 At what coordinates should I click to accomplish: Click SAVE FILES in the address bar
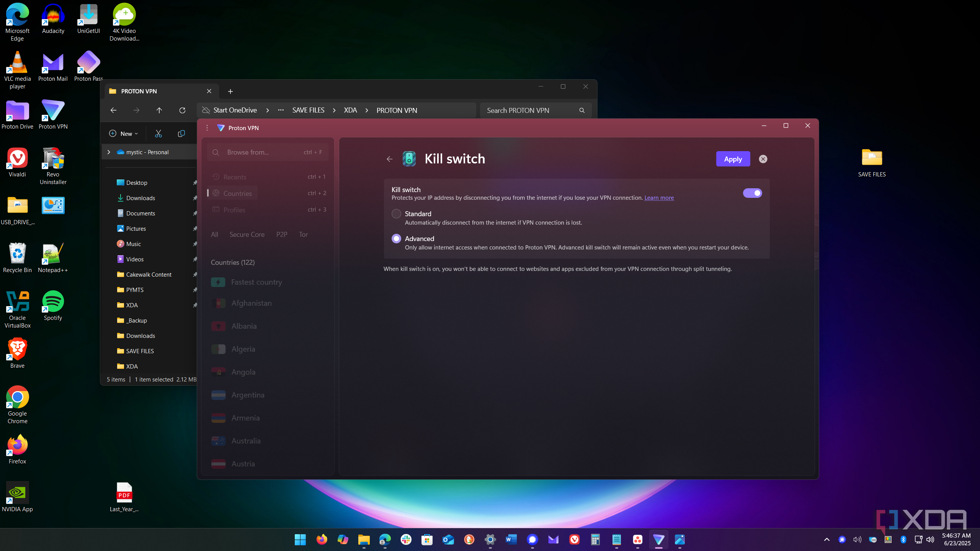[x=308, y=110]
